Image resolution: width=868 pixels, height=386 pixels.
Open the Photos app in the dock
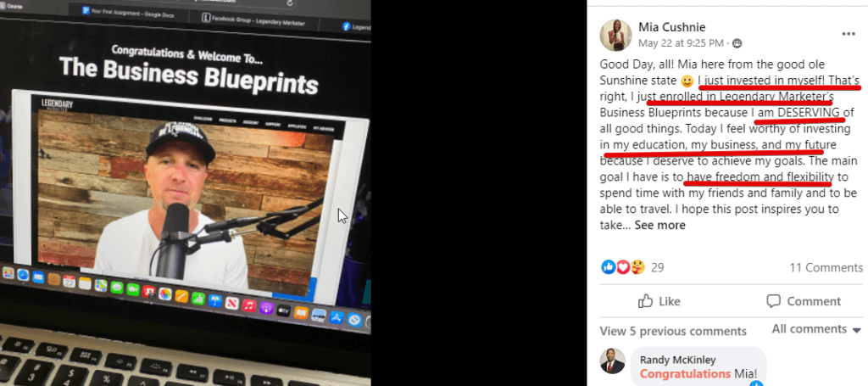click(x=164, y=294)
